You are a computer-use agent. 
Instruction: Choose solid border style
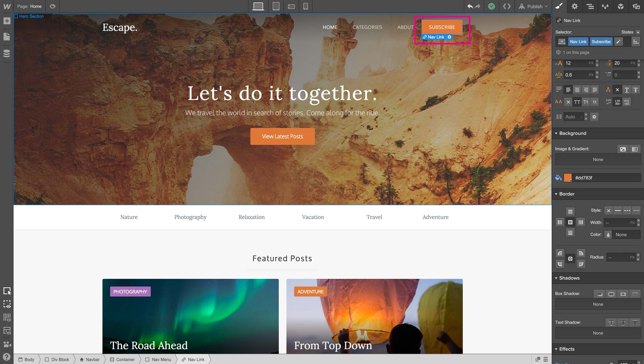point(618,211)
